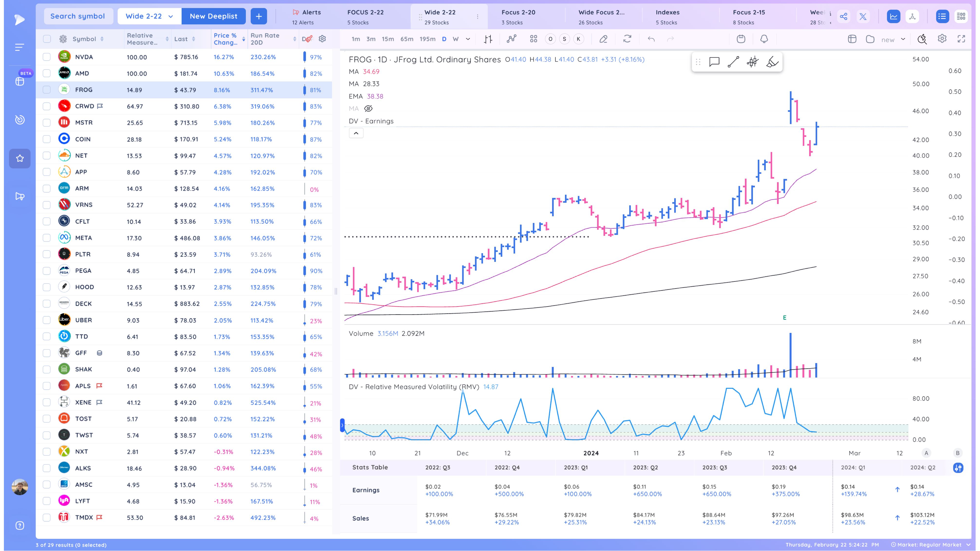Image resolution: width=980 pixels, height=551 pixels.
Task: Click the redo arrow icon
Action: point(670,39)
